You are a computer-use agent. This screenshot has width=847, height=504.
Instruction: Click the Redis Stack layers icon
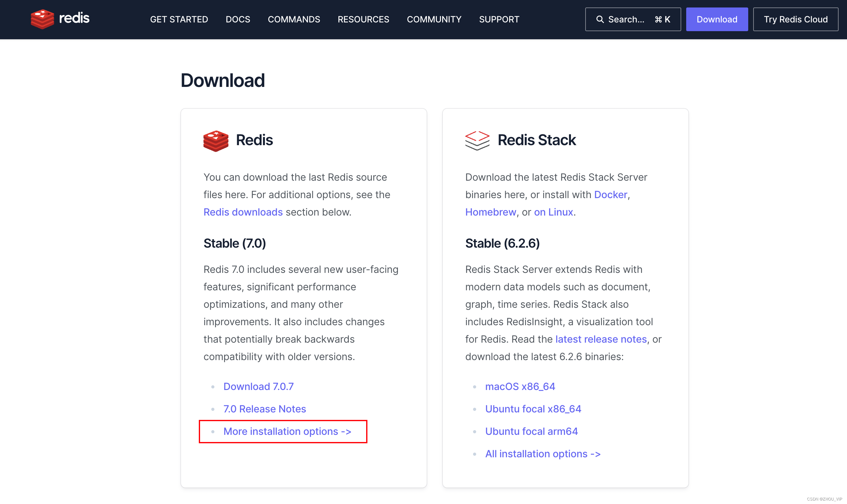click(477, 140)
